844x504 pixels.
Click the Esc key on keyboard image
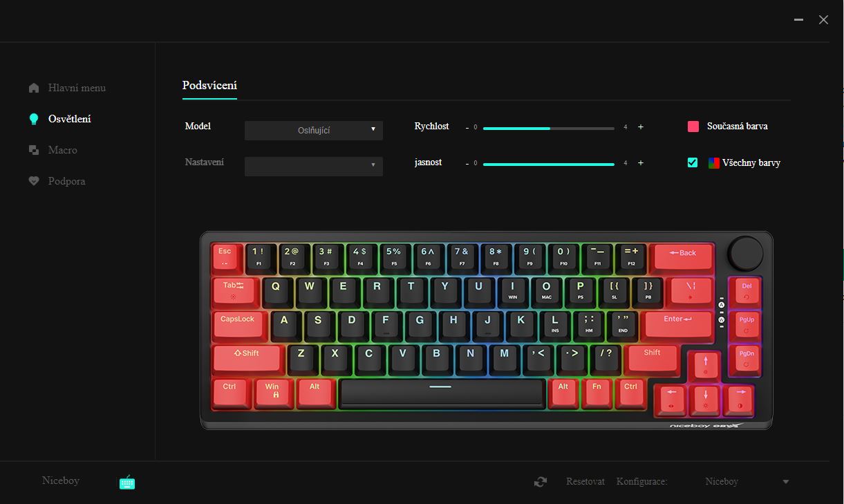(x=225, y=256)
